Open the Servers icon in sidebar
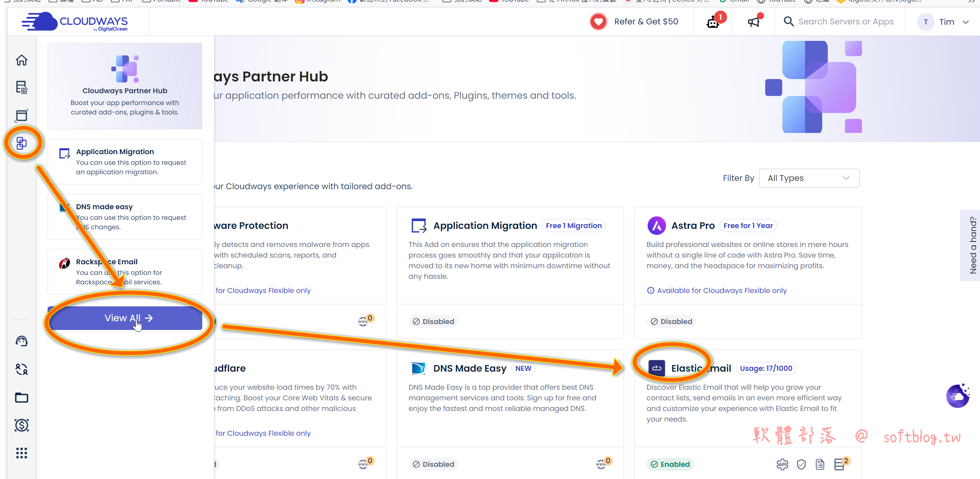This screenshot has height=479, width=980. [22, 87]
